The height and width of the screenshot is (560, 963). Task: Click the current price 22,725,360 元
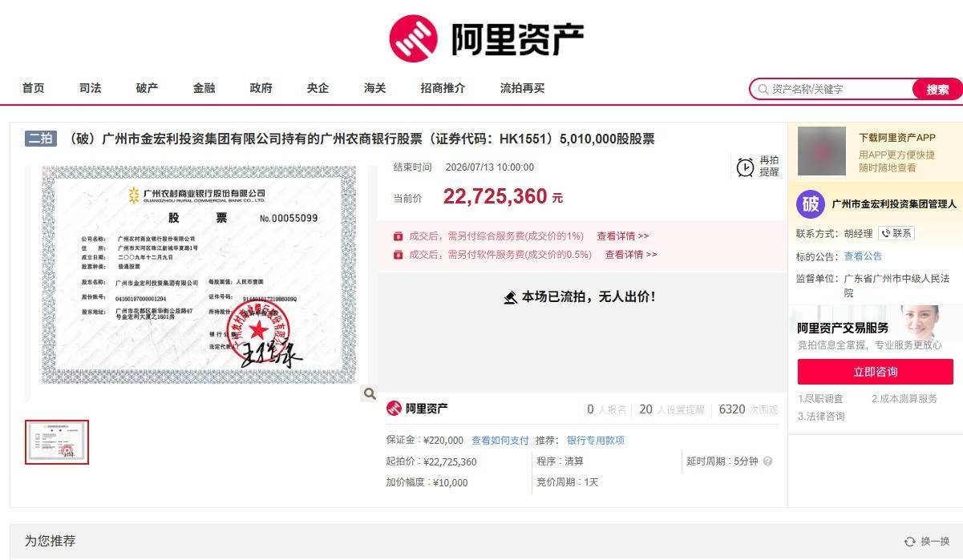503,196
